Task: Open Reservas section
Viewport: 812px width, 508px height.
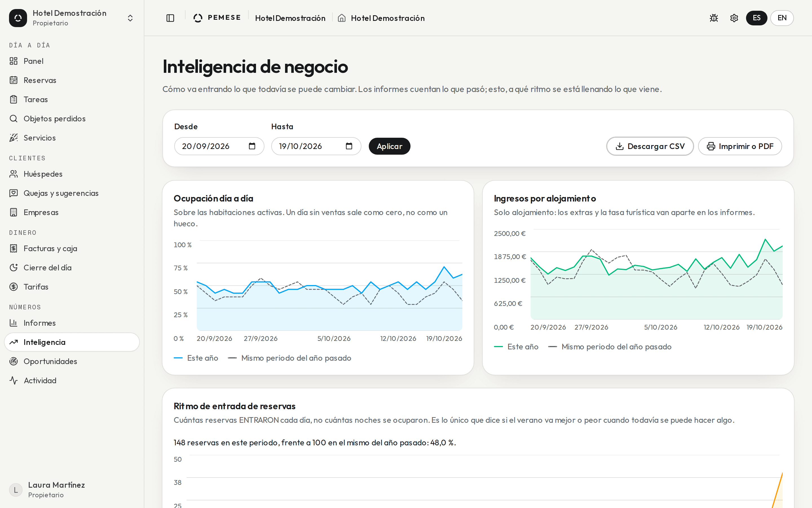Action: [72, 80]
